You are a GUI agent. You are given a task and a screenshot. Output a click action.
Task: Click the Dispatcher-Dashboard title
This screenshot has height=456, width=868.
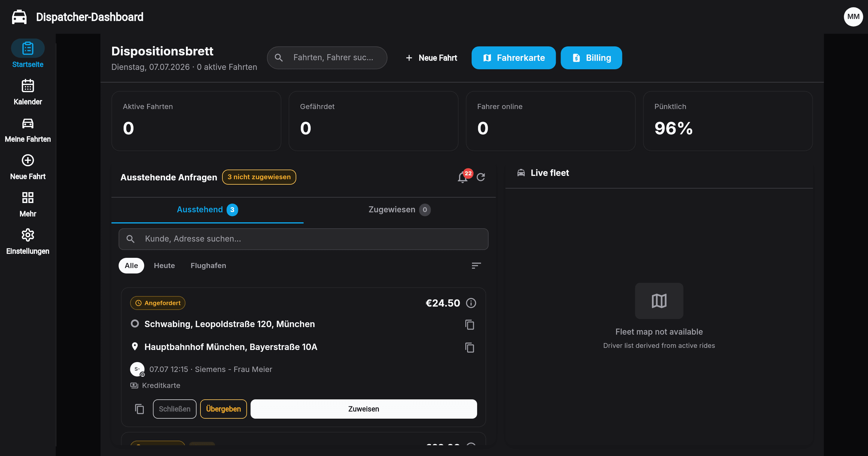90,17
